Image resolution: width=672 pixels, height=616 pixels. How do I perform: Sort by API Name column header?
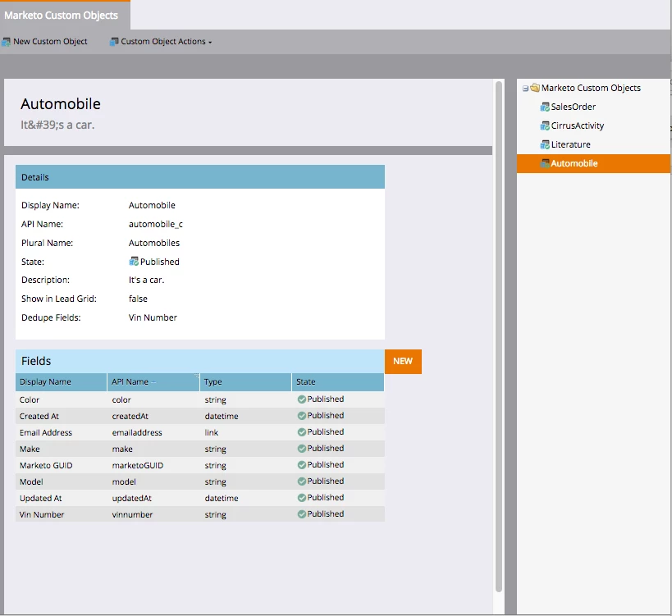click(x=153, y=381)
